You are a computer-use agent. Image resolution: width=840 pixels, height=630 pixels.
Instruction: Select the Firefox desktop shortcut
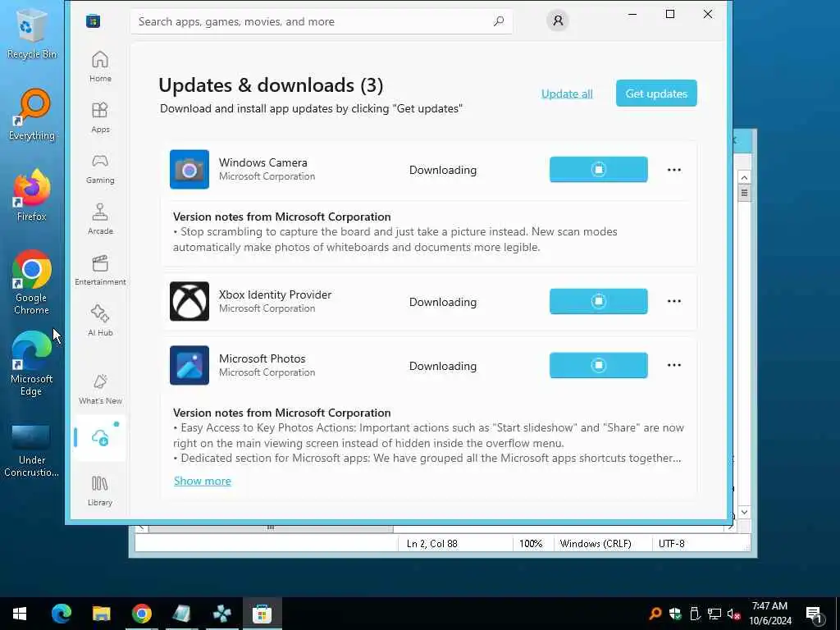pyautogui.click(x=32, y=195)
